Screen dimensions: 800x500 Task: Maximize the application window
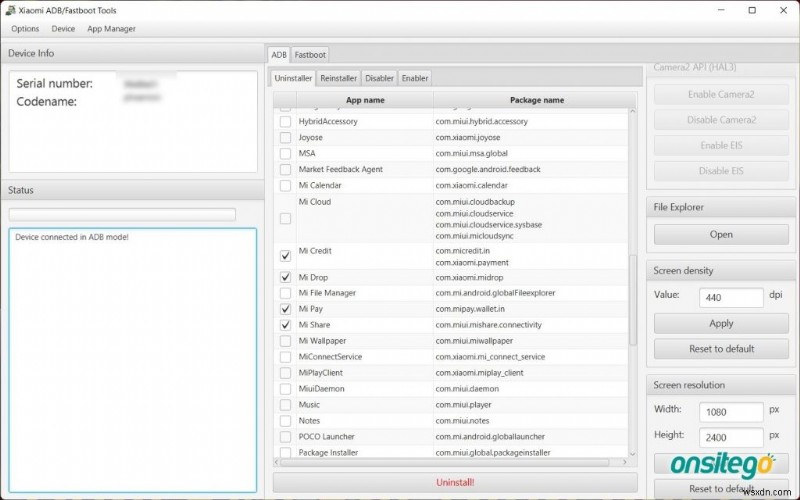tap(752, 10)
